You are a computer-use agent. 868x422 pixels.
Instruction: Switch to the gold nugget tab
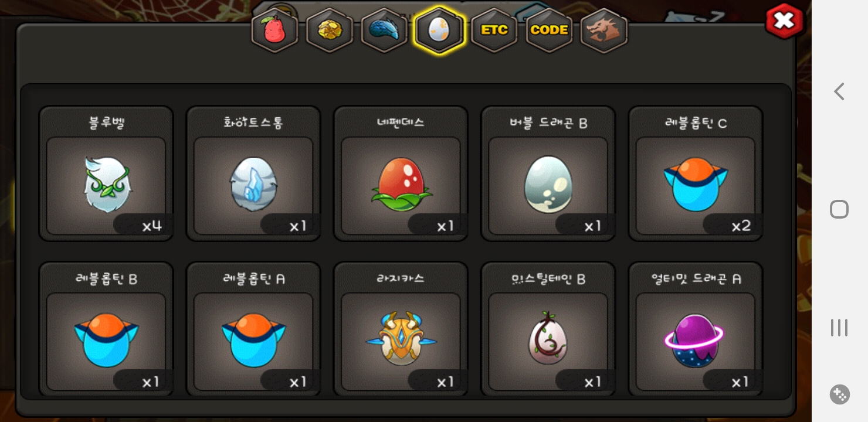(330, 30)
